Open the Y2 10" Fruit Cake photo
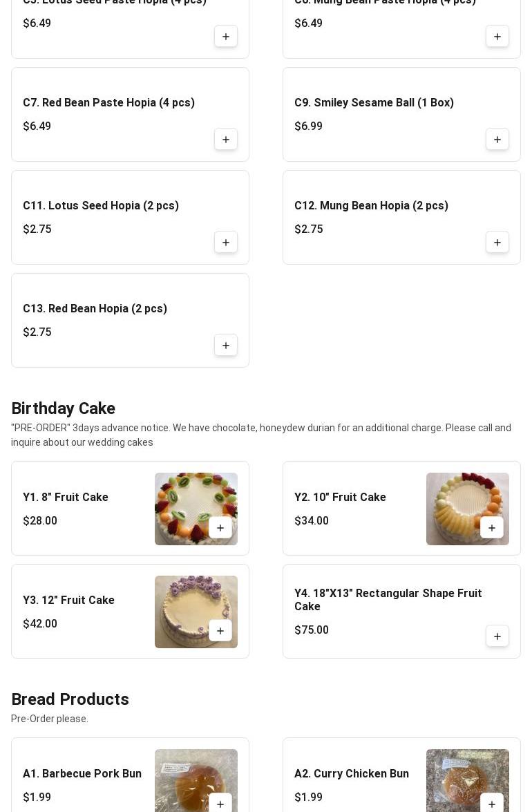 [x=467, y=509]
